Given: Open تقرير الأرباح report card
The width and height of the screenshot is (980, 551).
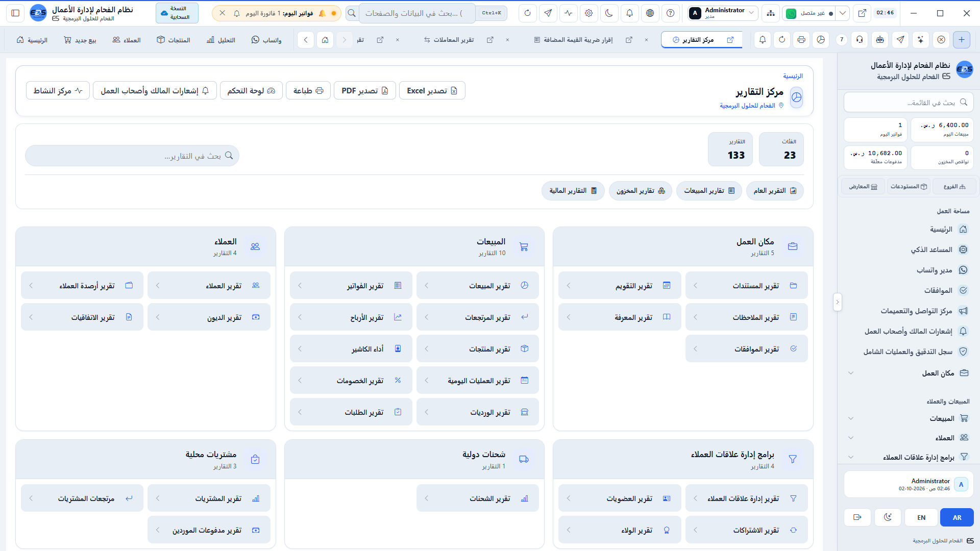Looking at the screenshot, I should point(351,317).
